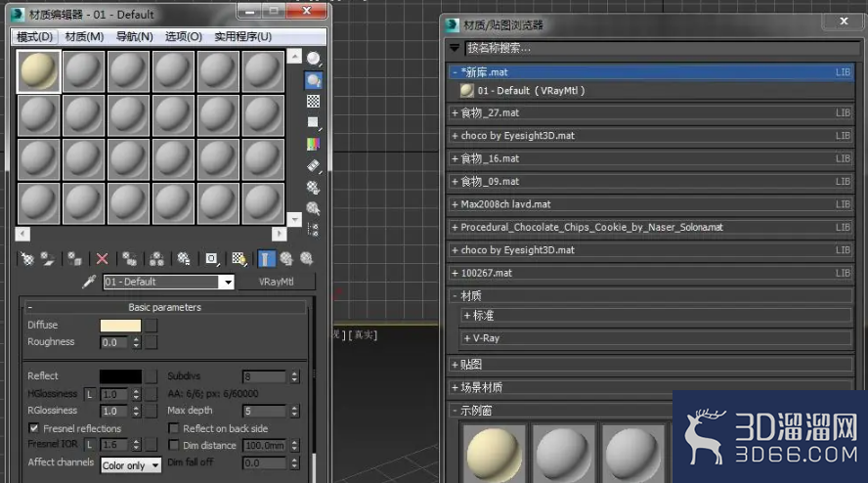Viewport: 868px width, 483px height.
Task: Open the 导航(N) menu
Action: [x=135, y=36]
